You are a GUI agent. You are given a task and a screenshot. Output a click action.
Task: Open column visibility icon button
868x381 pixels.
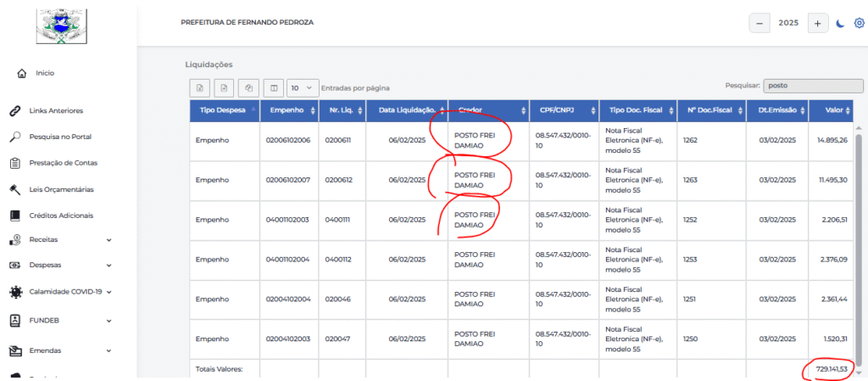pyautogui.click(x=274, y=87)
